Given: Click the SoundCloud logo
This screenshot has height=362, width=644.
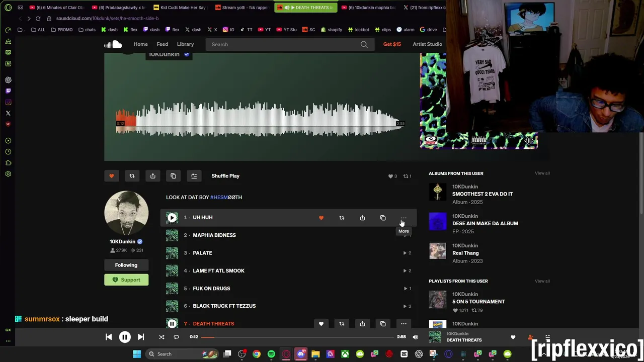Looking at the screenshot, I should [x=113, y=44].
